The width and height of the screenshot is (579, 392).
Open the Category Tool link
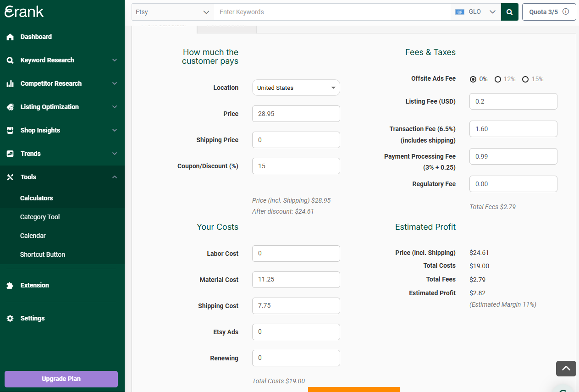[x=41, y=217]
